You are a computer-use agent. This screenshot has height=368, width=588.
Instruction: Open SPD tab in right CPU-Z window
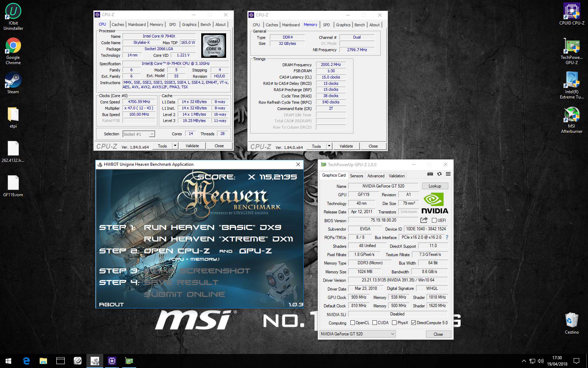326,25
